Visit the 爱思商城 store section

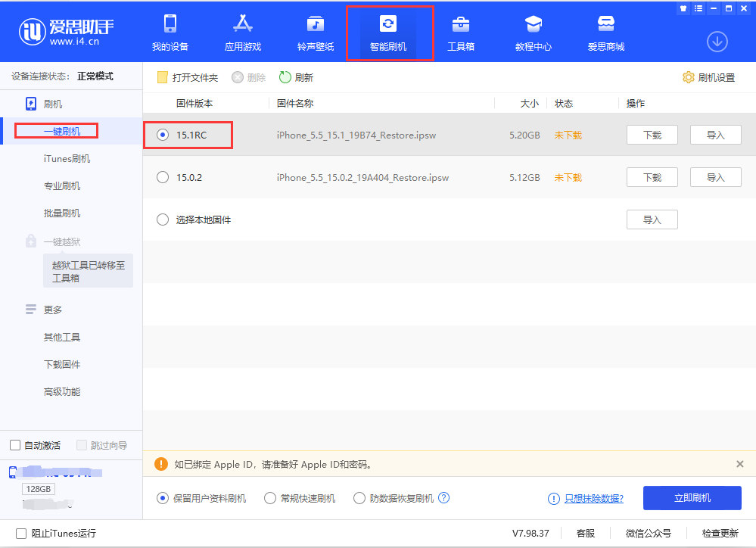tap(606, 33)
